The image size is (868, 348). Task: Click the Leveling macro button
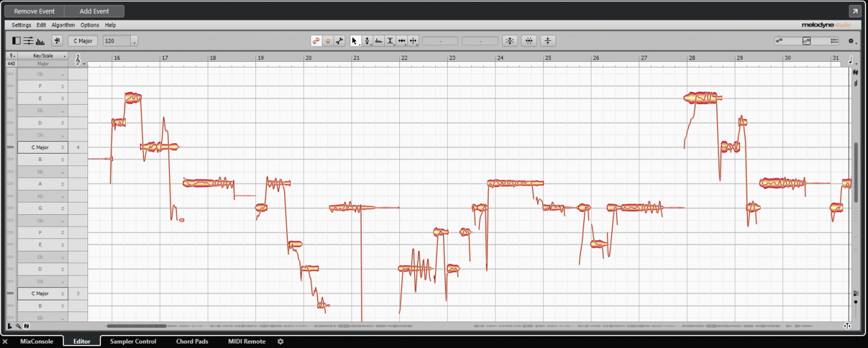(548, 41)
